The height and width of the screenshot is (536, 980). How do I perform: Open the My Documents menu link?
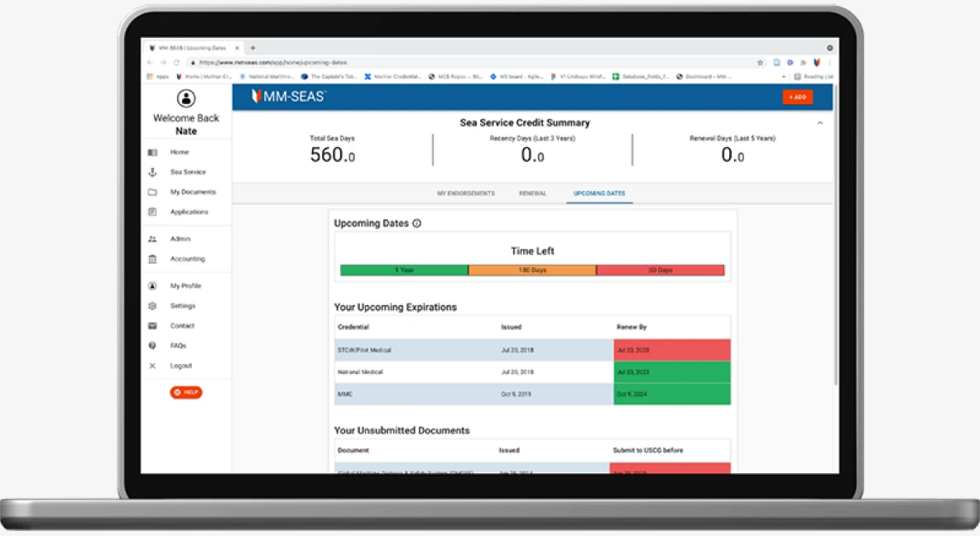tap(193, 193)
